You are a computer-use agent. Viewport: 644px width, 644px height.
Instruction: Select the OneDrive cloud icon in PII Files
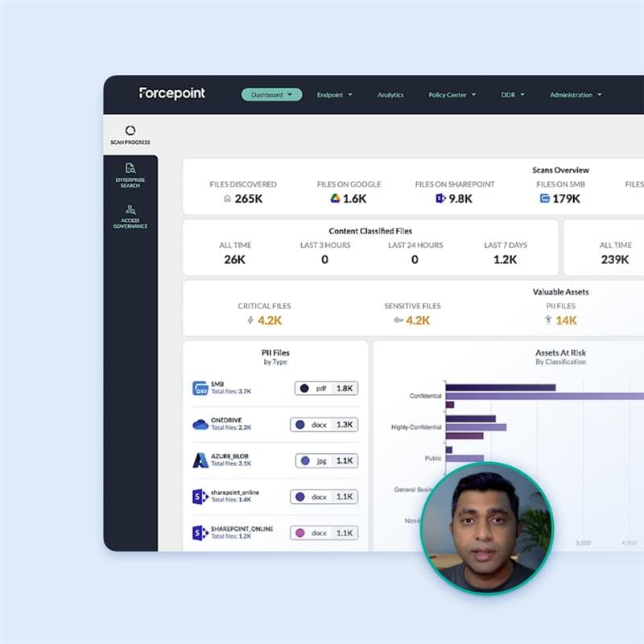200,424
